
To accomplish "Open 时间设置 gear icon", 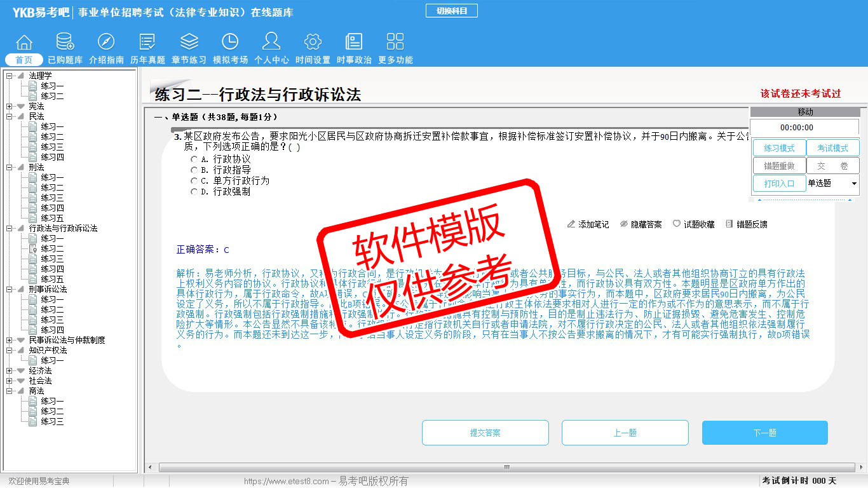I will pos(313,43).
